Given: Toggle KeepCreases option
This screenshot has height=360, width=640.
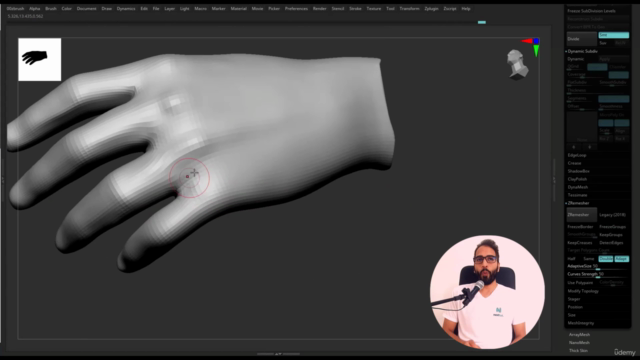Looking at the screenshot, I should point(580,243).
